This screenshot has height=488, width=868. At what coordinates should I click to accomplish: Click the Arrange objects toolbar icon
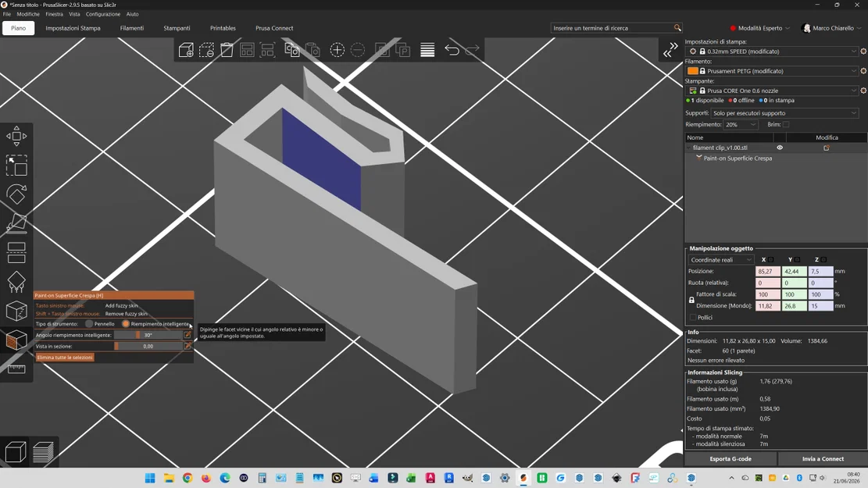tap(247, 50)
